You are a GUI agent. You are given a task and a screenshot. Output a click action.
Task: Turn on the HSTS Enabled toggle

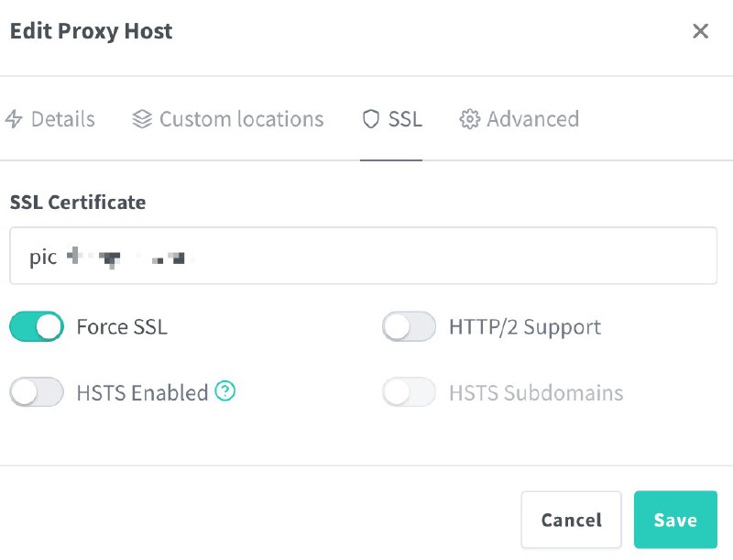[37, 392]
